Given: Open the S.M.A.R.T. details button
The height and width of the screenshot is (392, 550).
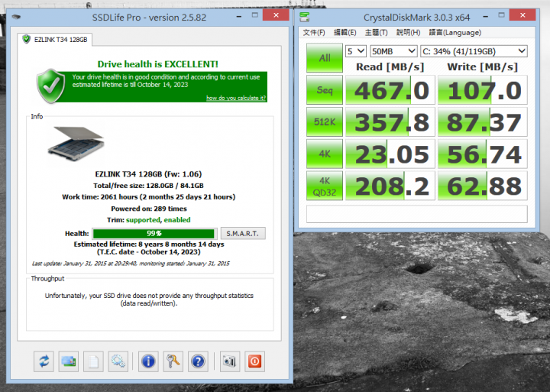Looking at the screenshot, I should click(x=243, y=233).
